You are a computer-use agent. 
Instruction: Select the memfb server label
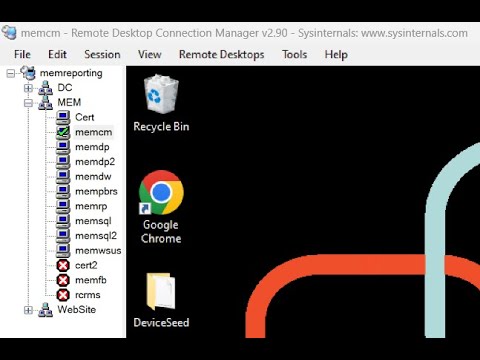pos(91,280)
